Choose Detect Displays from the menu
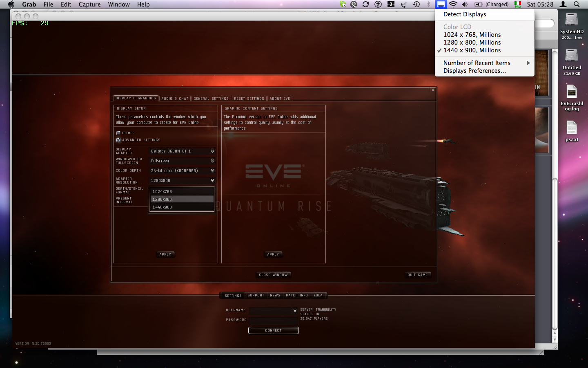 coord(485,14)
